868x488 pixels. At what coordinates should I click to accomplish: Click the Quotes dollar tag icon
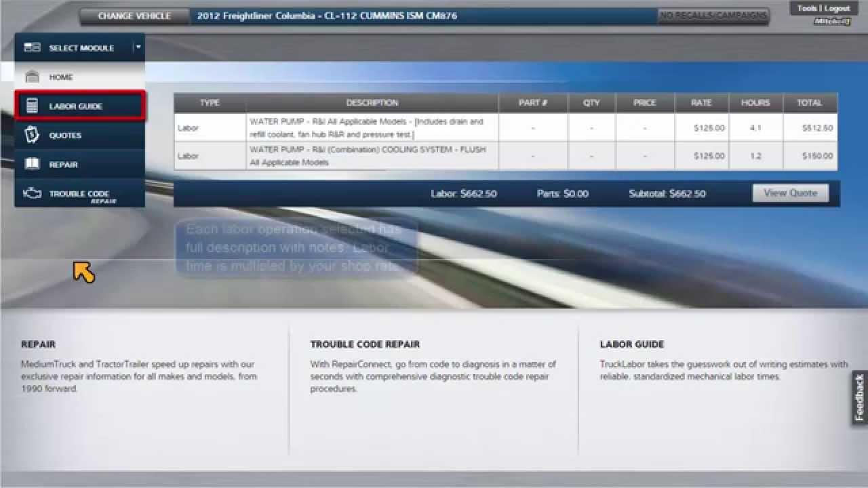[x=32, y=135]
